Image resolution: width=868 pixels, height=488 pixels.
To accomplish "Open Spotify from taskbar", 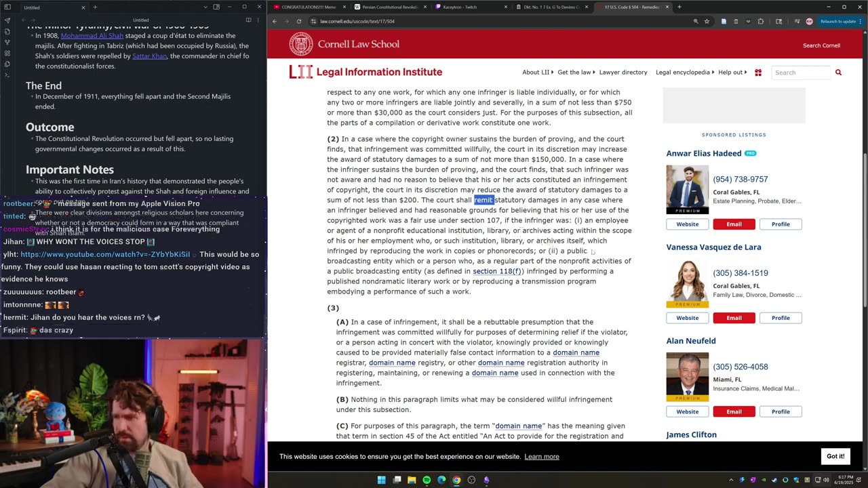I will 427,480.
